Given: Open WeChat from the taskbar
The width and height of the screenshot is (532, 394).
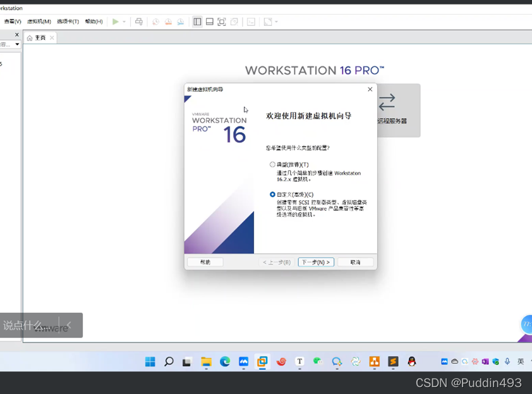Looking at the screenshot, I should [318, 361].
